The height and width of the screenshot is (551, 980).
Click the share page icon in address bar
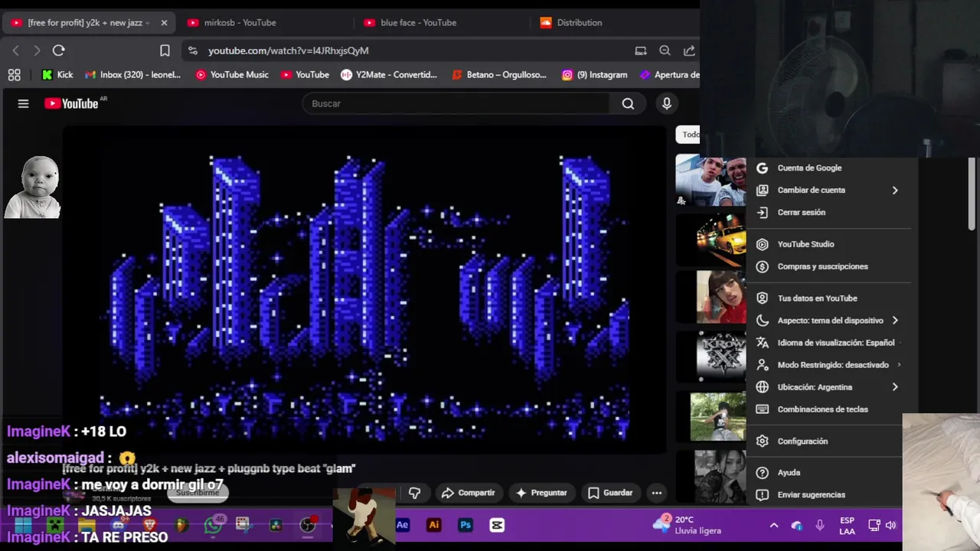click(689, 51)
